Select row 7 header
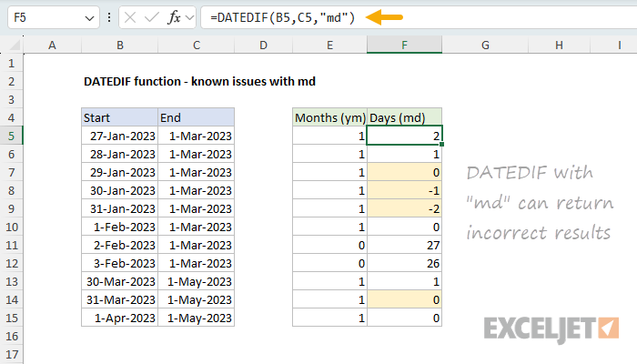Image resolution: width=637 pixels, height=364 pixels. click(11, 172)
